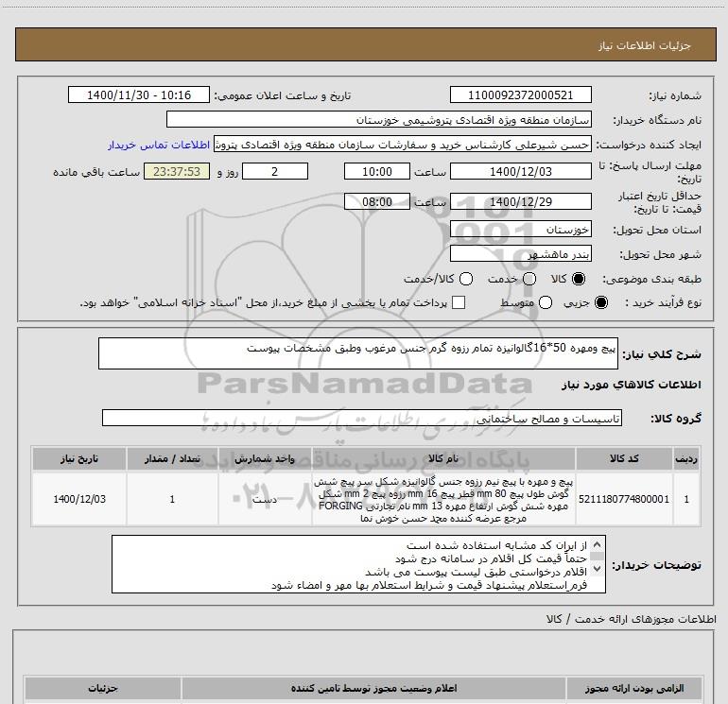
Task: Tick the Islamic treasury payment checkbox
Action: (459, 302)
